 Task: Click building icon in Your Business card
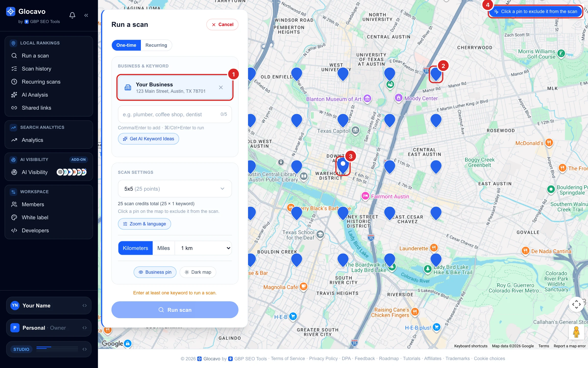128,87
